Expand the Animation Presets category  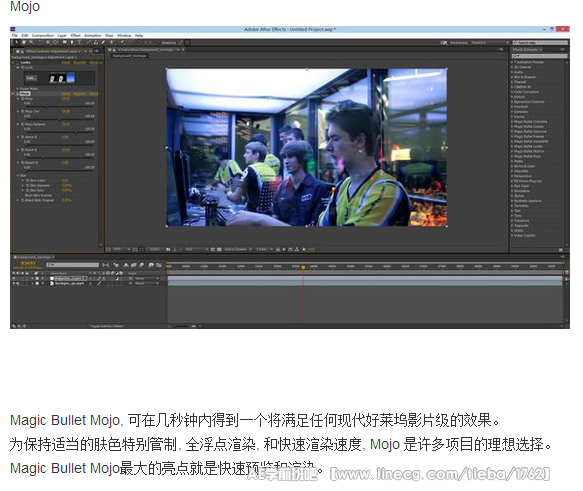[512, 62]
